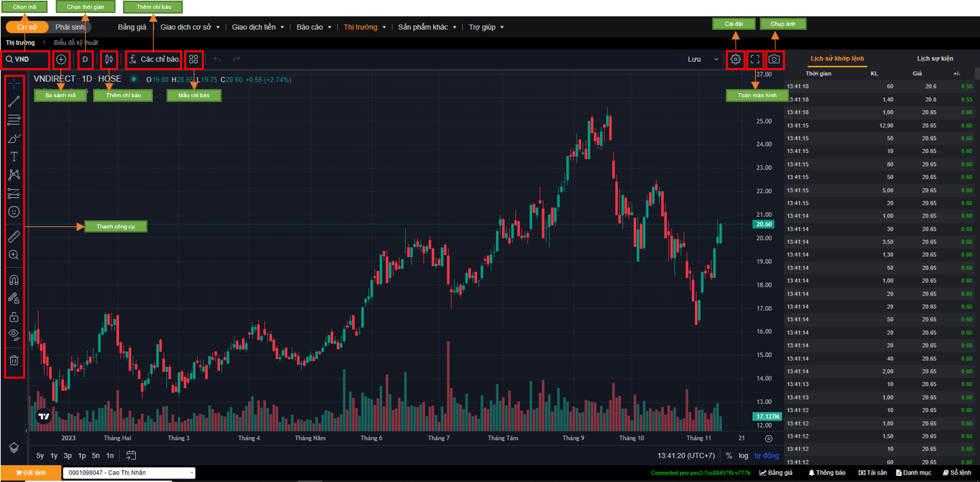The image size is (980, 482).
Task: Open Thông báo notifications in bottom bar
Action: pyautogui.click(x=826, y=472)
